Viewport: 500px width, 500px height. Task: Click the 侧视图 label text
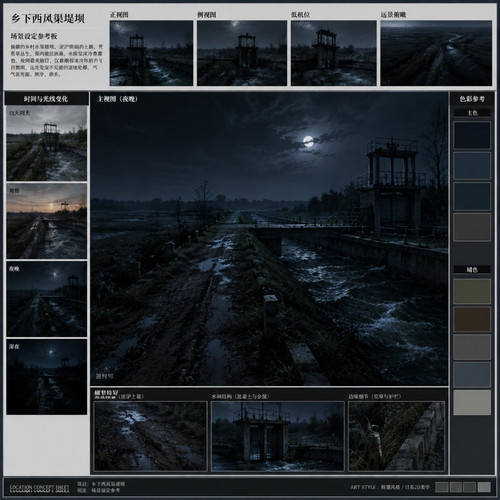(x=207, y=15)
